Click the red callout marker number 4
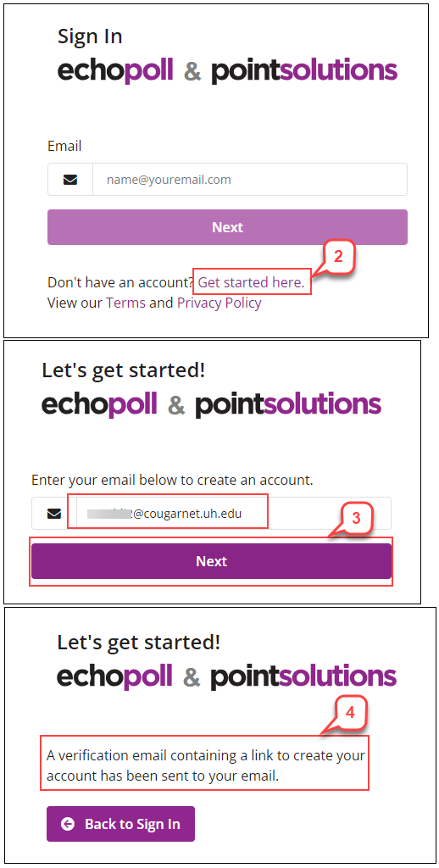The image size is (439, 868). pyautogui.click(x=350, y=714)
